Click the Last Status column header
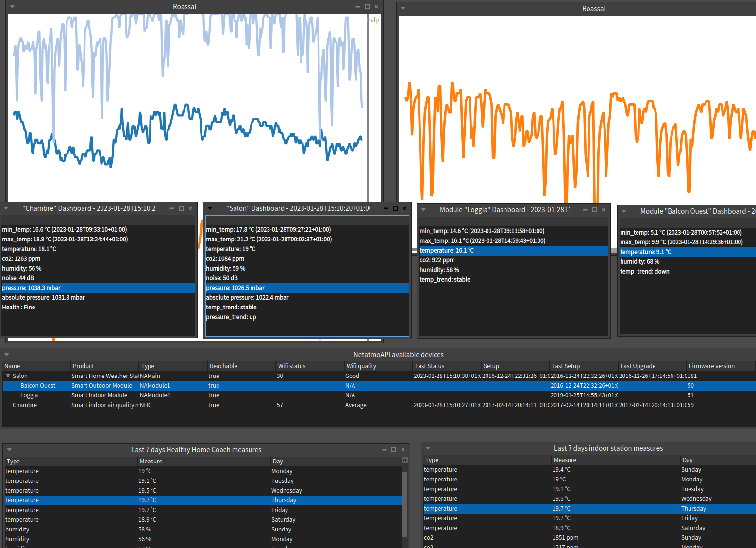Screen dimensions: 756x548 (447, 366)
